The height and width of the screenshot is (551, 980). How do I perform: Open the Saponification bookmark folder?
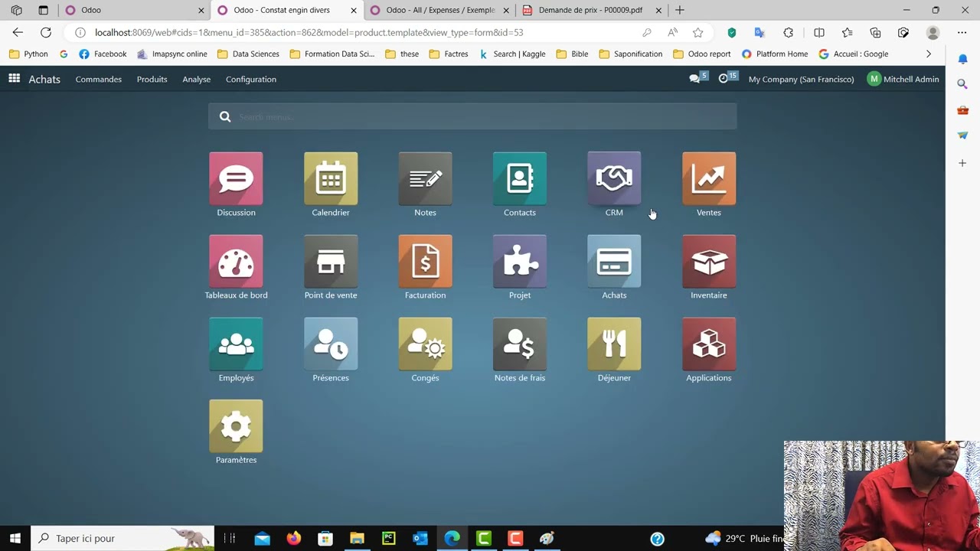[631, 54]
